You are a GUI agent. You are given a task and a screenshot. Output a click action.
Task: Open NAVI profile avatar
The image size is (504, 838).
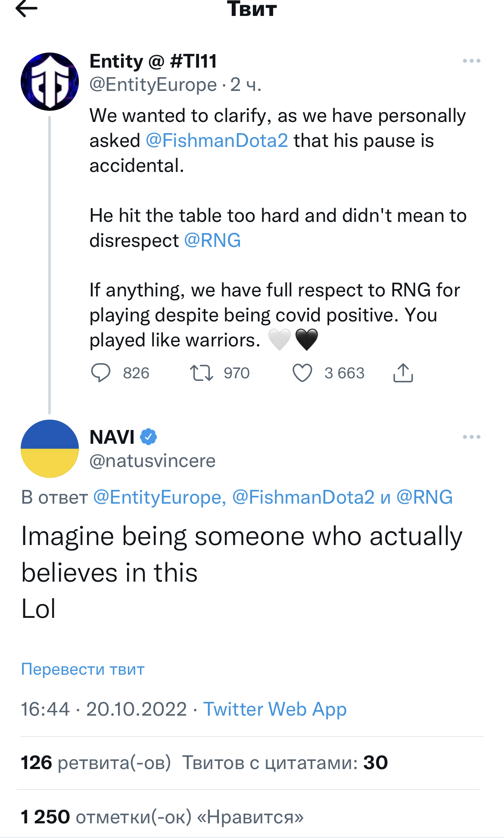[x=50, y=449]
